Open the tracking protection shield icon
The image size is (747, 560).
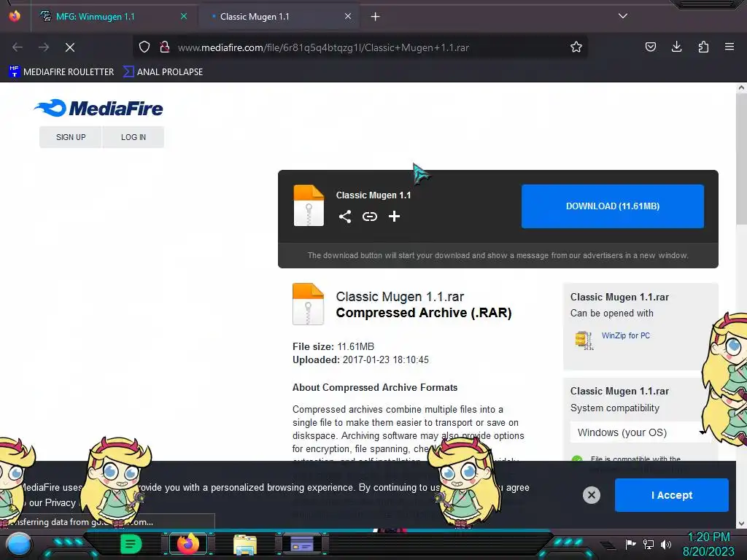pyautogui.click(x=144, y=47)
